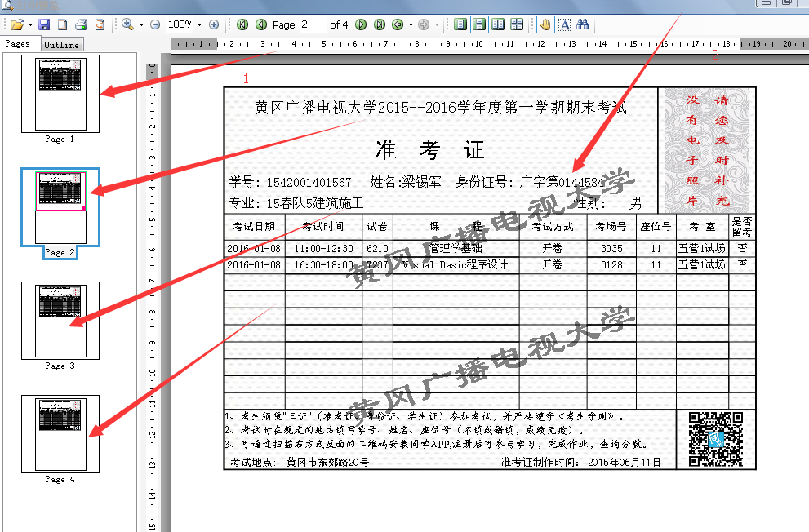The width and height of the screenshot is (809, 532).
Task: Click the major 15春队5建筑施工
Action: point(315,203)
